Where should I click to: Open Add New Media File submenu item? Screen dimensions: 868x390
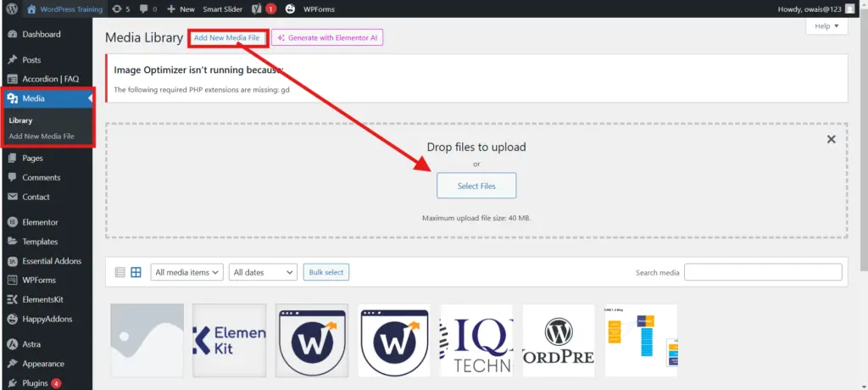42,136
